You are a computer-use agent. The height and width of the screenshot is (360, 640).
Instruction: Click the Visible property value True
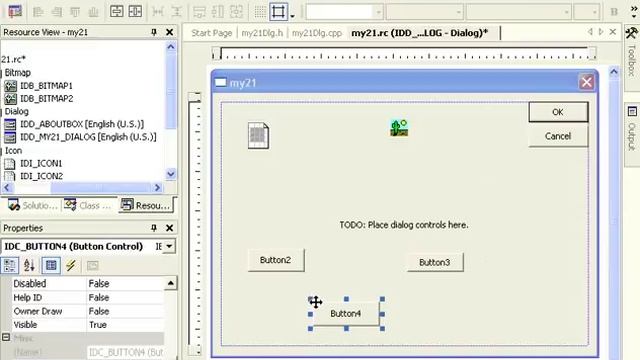point(125,325)
